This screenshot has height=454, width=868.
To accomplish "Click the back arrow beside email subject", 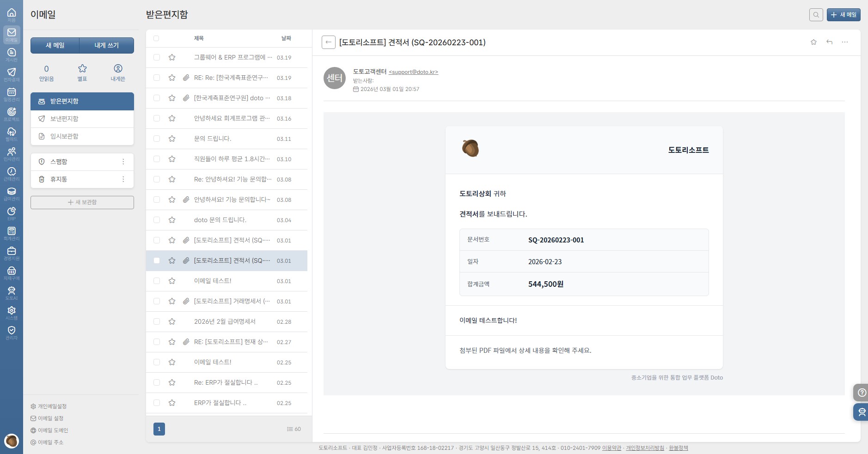I will point(328,42).
